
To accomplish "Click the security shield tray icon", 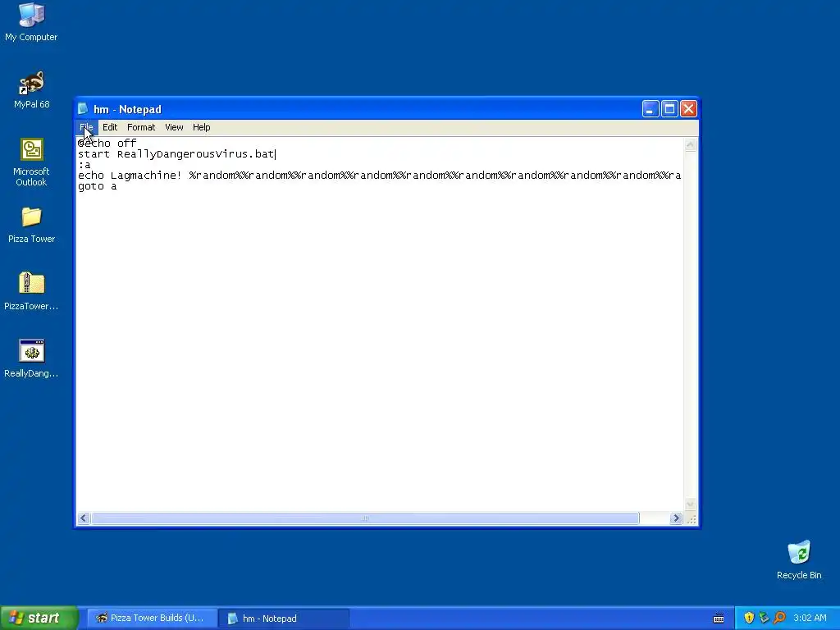I will click(x=749, y=618).
